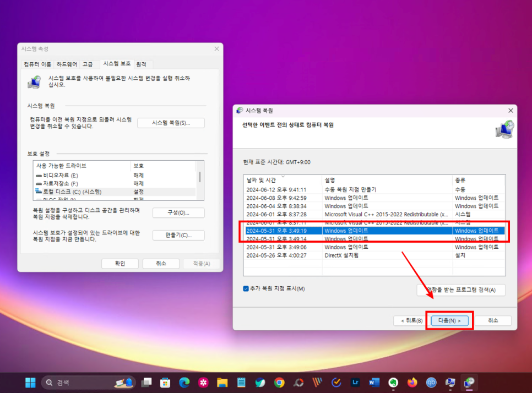Open the orange striped app icon

[317, 383]
